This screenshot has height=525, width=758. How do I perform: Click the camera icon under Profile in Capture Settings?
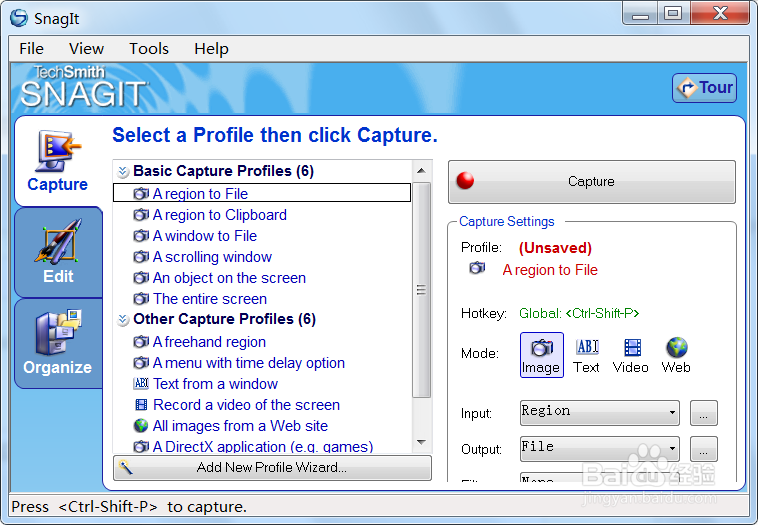[x=477, y=268]
